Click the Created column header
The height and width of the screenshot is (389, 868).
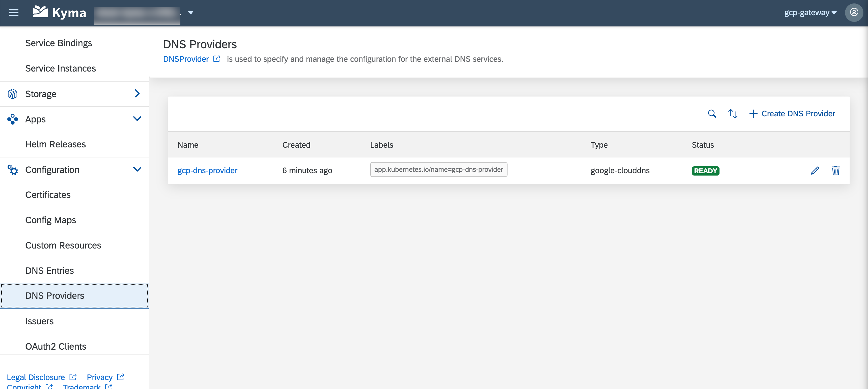[x=296, y=145]
